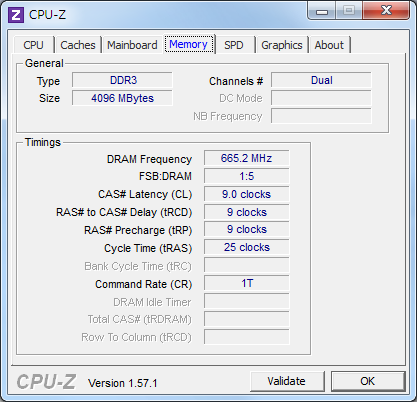Click the empty Total CAS# (tRDRAM) field

[x=247, y=319]
